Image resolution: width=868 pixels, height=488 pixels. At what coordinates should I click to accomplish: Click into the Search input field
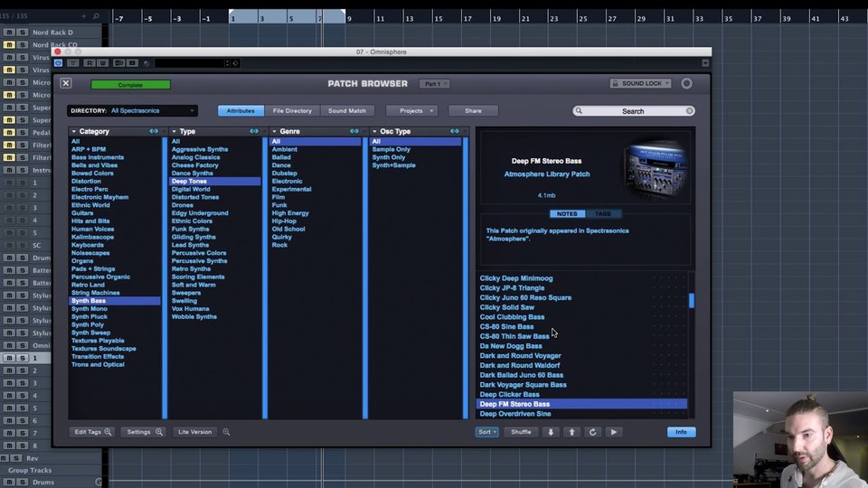(634, 111)
